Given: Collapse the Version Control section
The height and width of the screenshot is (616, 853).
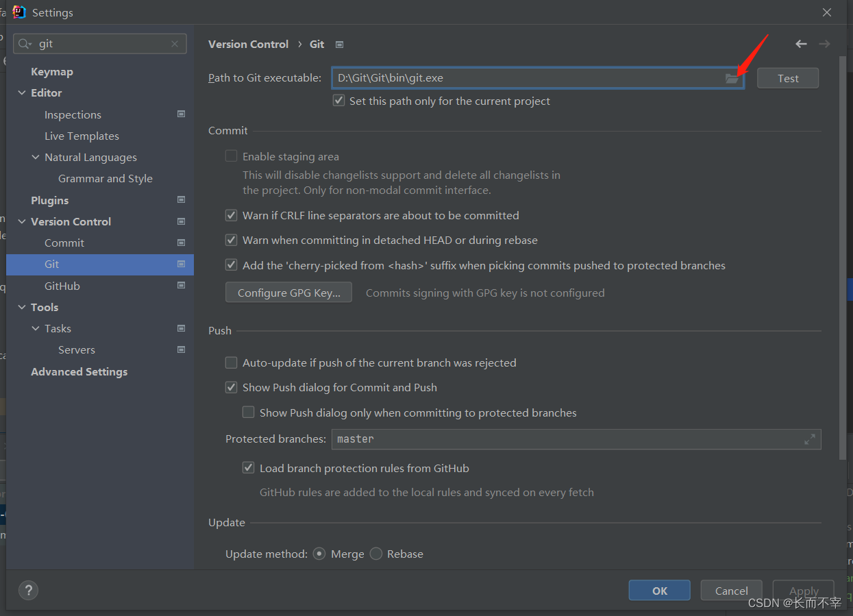Looking at the screenshot, I should point(22,221).
